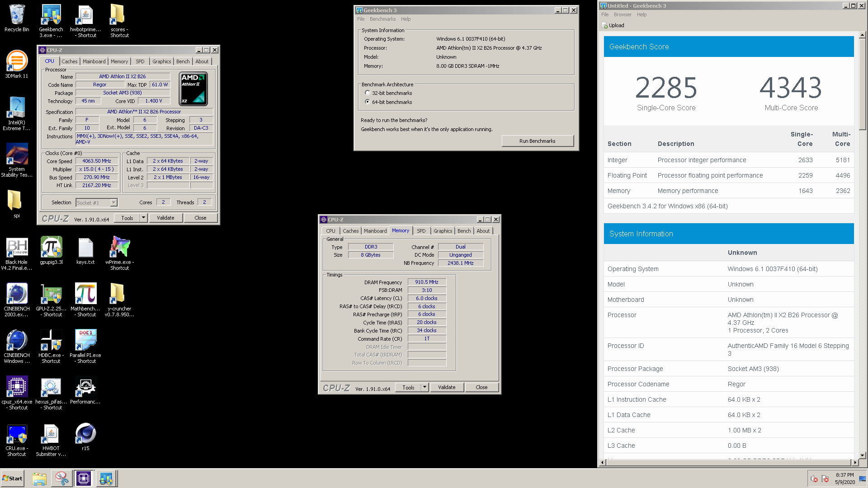The image size is (868, 488).
Task: Switch to CPU-Z taskbar button
Action: (x=84, y=479)
